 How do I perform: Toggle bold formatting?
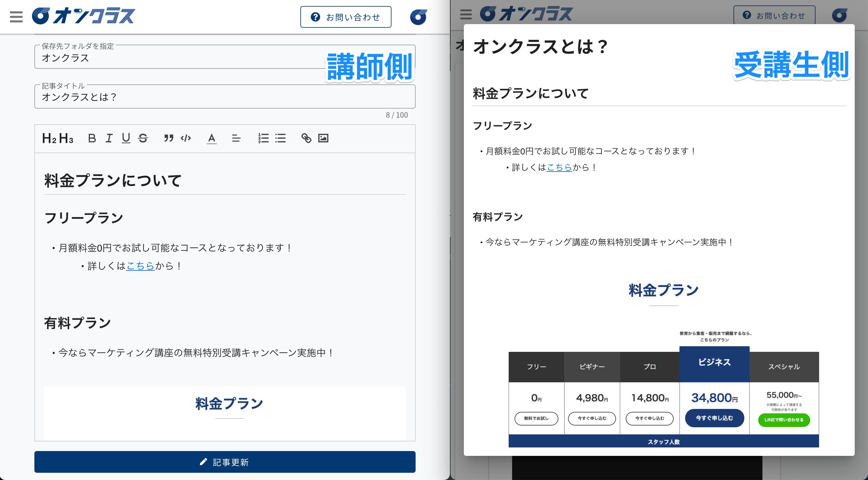(x=92, y=138)
